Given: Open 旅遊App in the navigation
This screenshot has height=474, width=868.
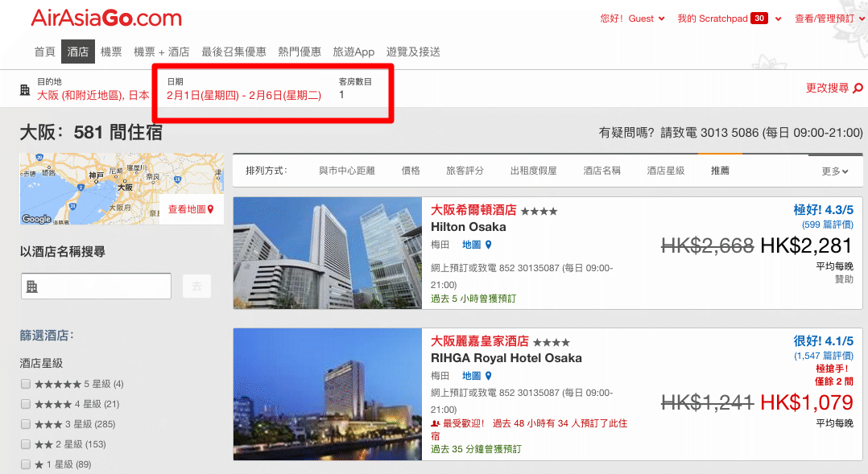Looking at the screenshot, I should click(353, 52).
